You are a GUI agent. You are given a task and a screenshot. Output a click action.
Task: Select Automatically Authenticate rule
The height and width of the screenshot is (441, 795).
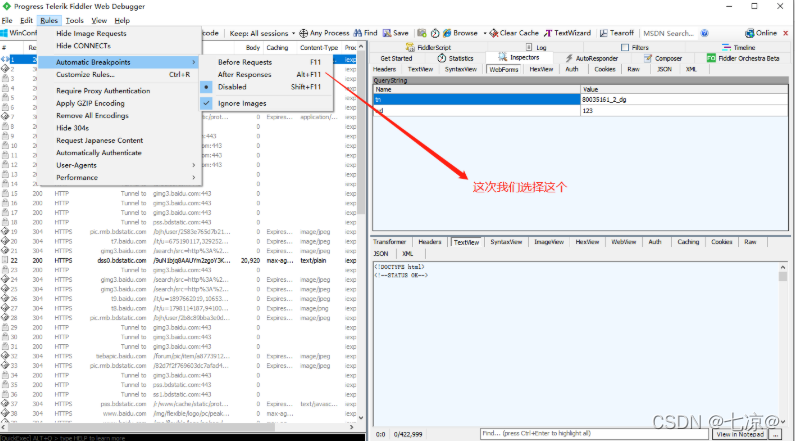point(99,153)
